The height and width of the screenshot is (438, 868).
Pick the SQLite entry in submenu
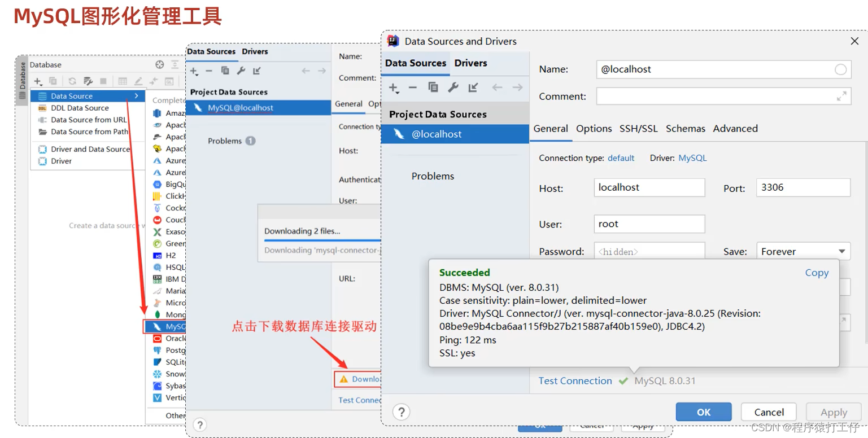169,362
